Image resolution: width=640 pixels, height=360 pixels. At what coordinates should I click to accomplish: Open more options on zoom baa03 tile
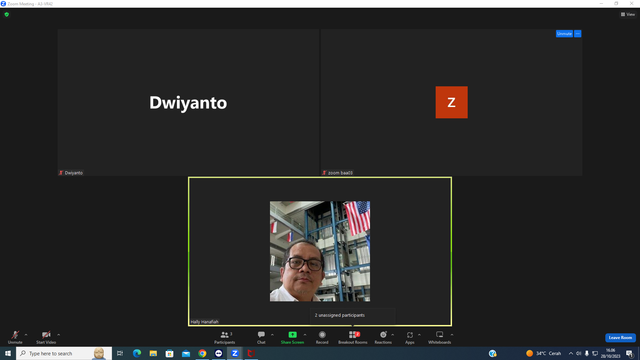tap(578, 33)
